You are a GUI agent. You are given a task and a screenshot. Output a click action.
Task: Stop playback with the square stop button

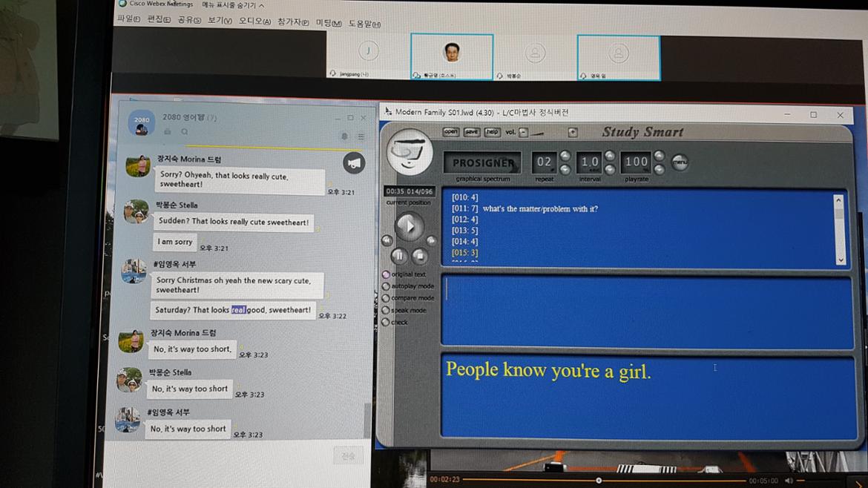419,257
